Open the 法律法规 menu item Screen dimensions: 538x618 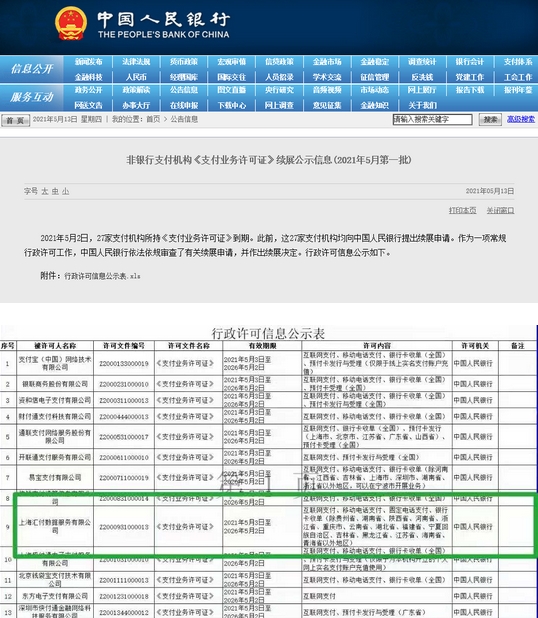(136, 62)
